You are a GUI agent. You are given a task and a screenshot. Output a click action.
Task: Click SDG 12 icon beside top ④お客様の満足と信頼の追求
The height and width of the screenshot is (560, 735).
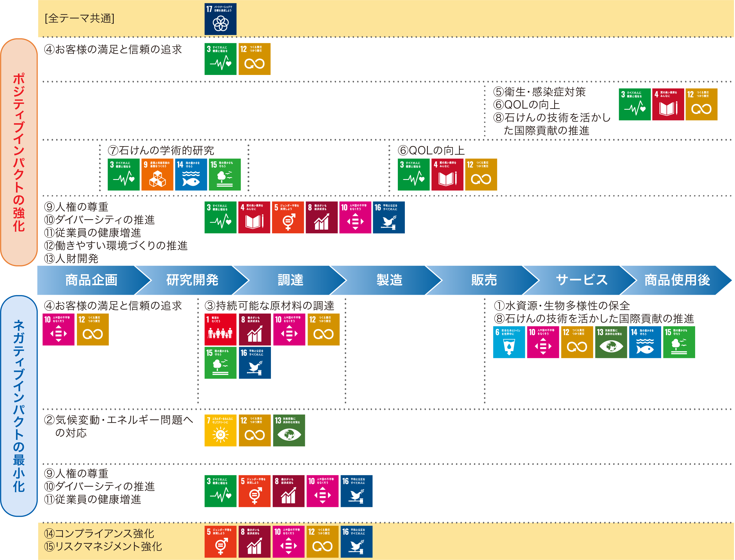[254, 59]
